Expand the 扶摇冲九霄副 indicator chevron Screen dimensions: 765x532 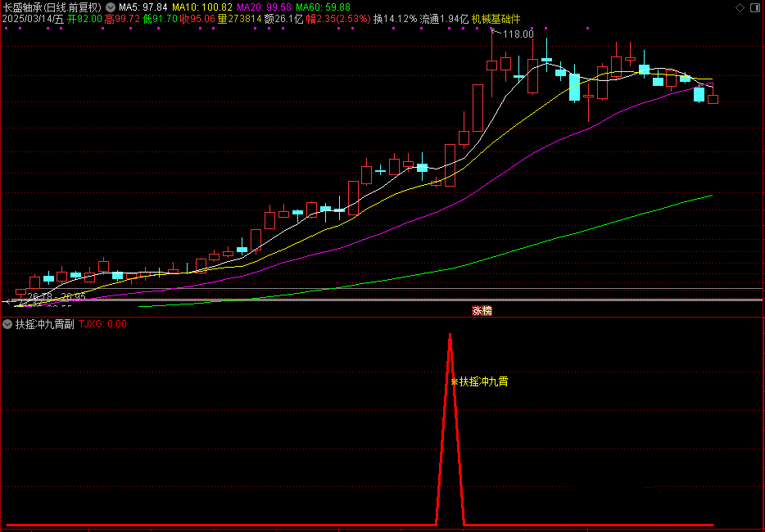pyautogui.click(x=7, y=324)
